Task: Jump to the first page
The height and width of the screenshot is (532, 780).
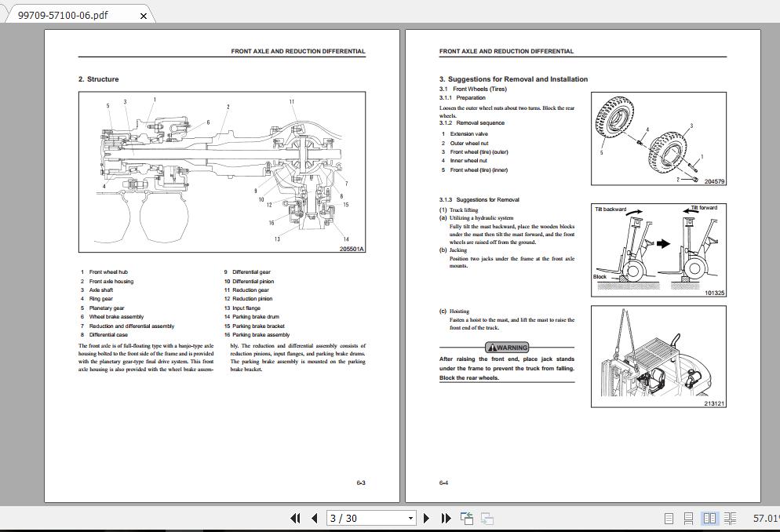Action: pos(297,519)
